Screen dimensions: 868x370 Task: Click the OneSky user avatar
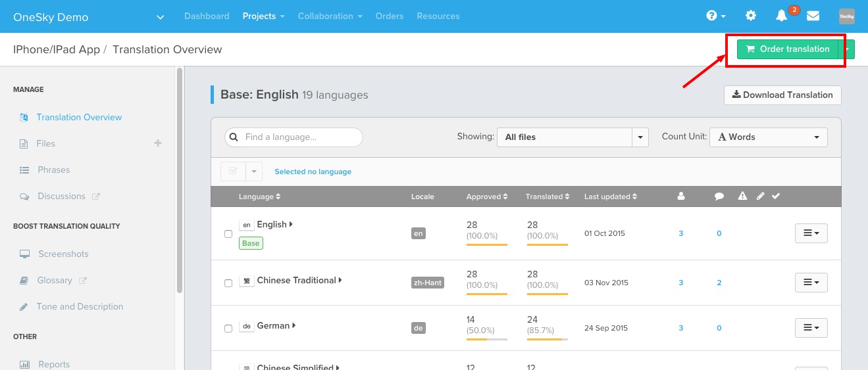[x=847, y=16]
